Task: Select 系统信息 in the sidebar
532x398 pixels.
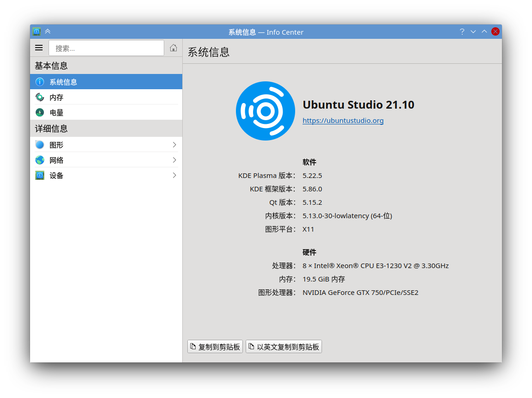Action: 106,82
